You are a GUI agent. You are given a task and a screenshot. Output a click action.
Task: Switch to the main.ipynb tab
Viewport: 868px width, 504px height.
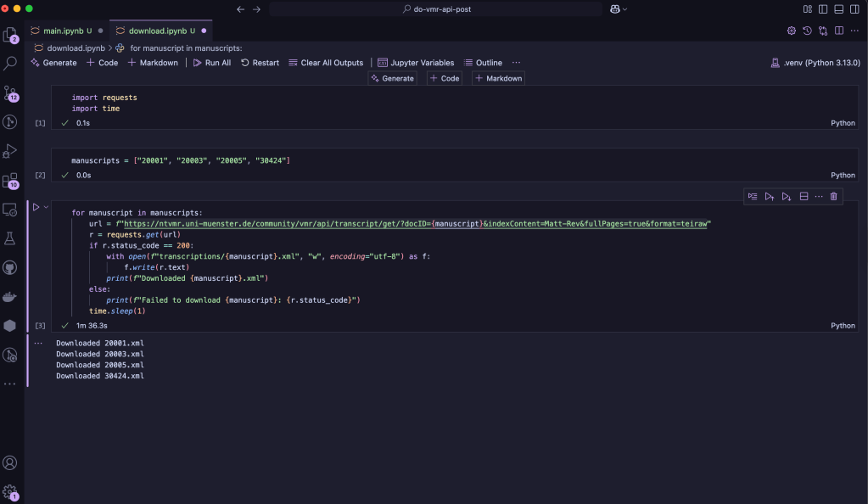(x=66, y=31)
